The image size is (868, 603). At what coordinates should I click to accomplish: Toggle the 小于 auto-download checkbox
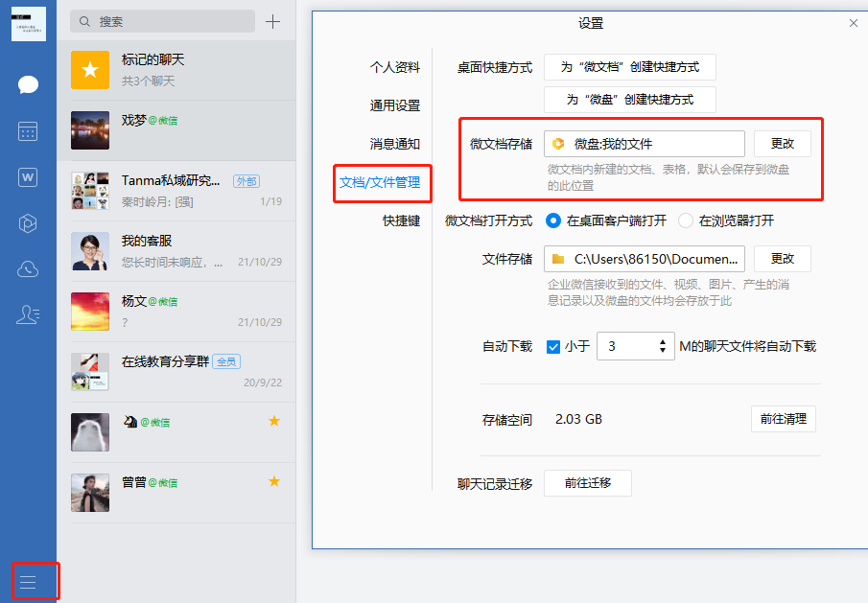(553, 347)
